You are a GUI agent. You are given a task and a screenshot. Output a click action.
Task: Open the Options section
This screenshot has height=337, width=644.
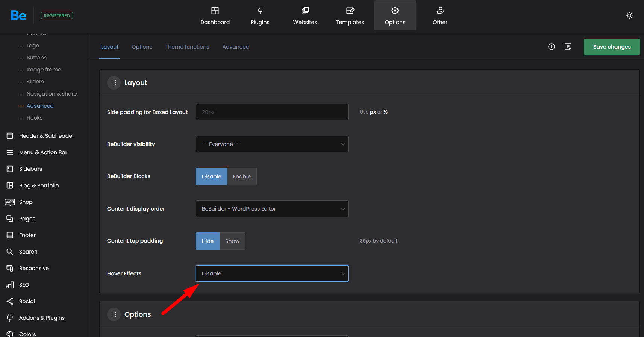point(395,15)
